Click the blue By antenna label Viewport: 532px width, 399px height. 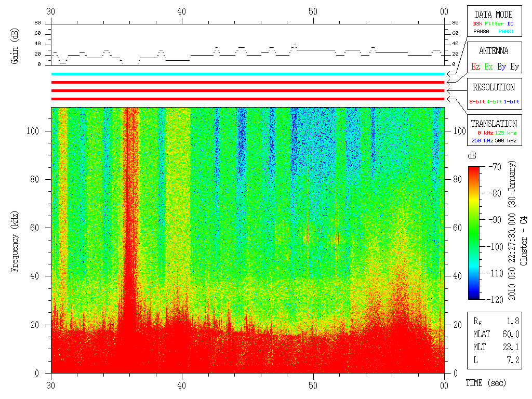pos(501,66)
